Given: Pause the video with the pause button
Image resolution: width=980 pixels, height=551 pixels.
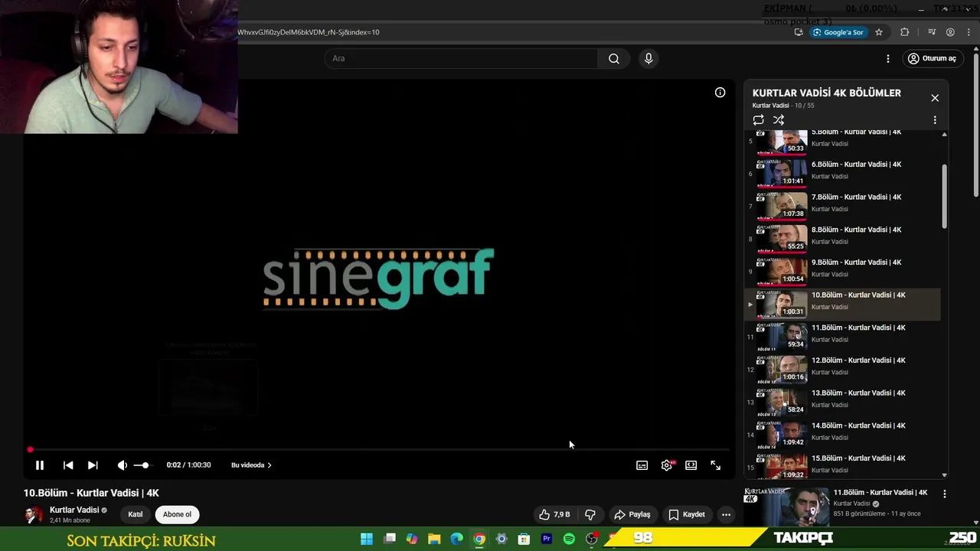Looking at the screenshot, I should click(x=40, y=465).
